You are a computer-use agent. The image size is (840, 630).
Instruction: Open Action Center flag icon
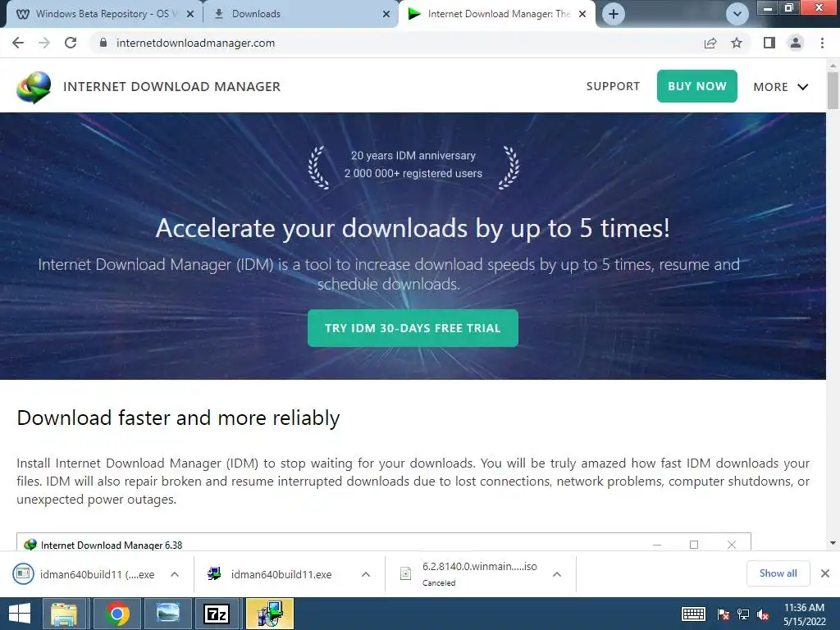723,614
